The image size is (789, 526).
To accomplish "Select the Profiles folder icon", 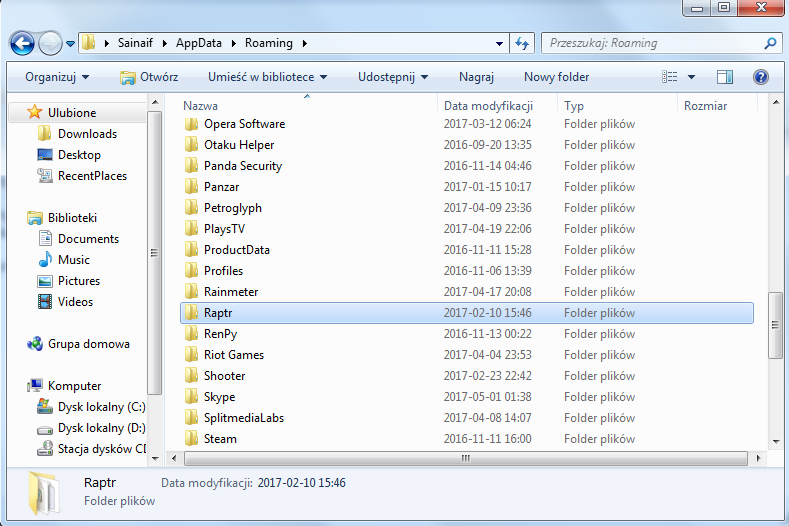I will coord(191,271).
